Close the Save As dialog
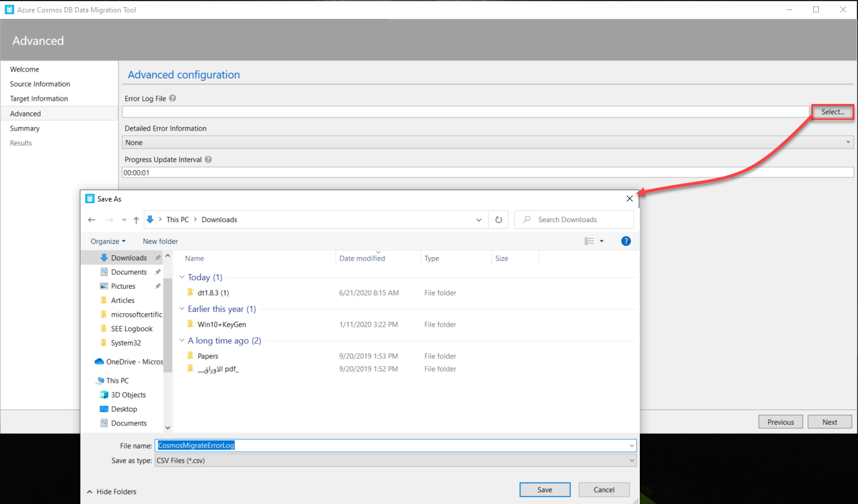This screenshot has width=858, height=504. point(630,199)
